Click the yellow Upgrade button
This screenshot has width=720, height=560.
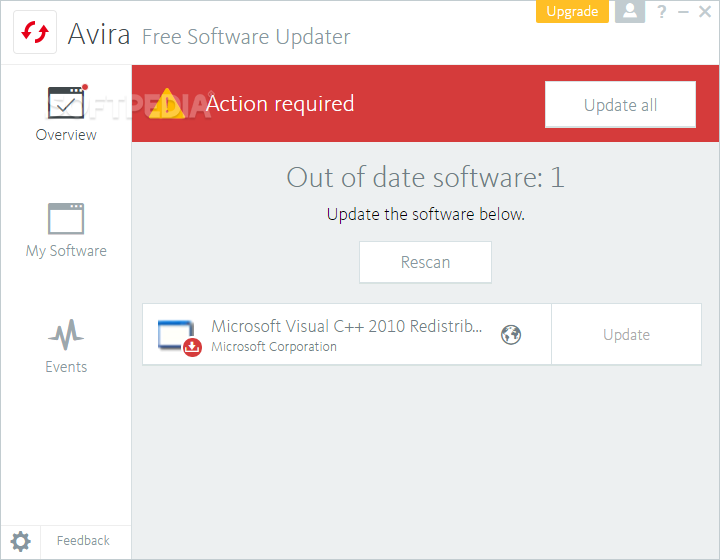[x=572, y=11]
